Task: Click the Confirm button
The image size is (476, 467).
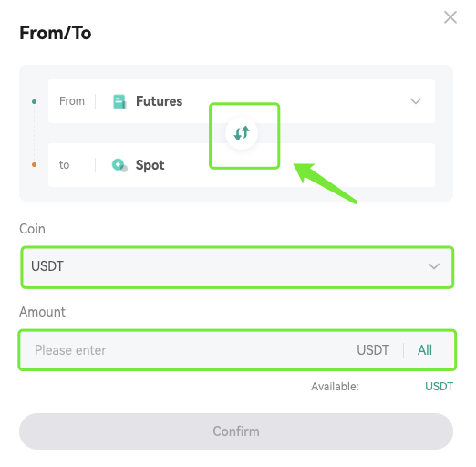Action: (x=236, y=431)
